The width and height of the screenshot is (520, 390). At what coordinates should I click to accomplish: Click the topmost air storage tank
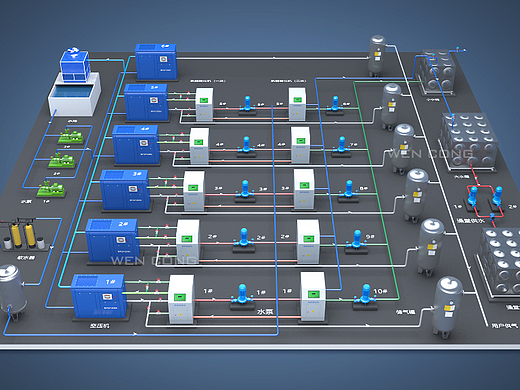tap(377, 55)
